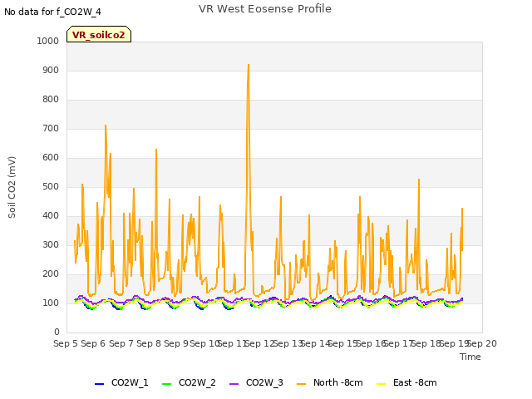Click the orange North -8cm legend marker

tap(301, 384)
